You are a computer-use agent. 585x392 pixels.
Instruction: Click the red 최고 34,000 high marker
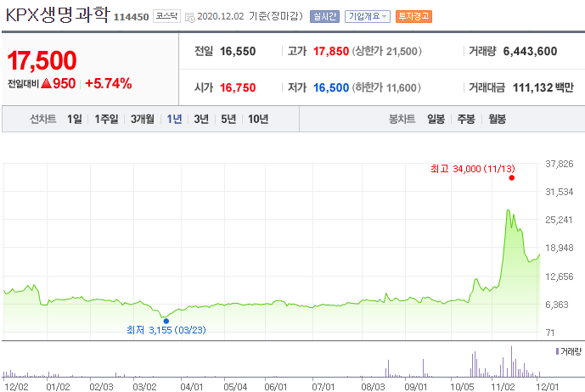(512, 178)
